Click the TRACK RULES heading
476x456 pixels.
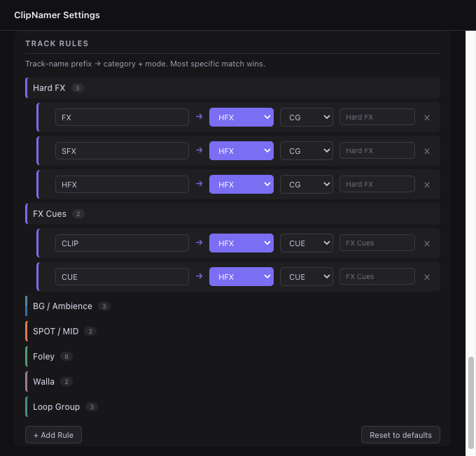click(57, 43)
